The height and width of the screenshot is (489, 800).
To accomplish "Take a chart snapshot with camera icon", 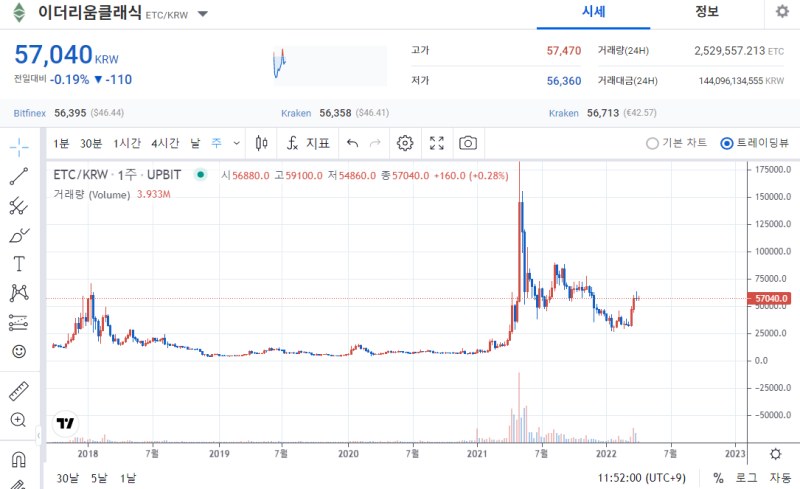I will pos(468,143).
